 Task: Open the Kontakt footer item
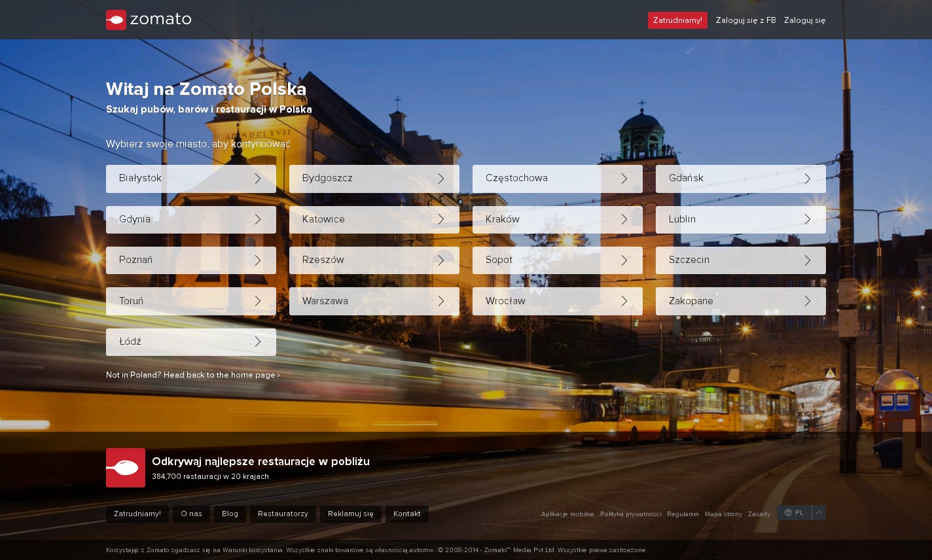tap(406, 514)
